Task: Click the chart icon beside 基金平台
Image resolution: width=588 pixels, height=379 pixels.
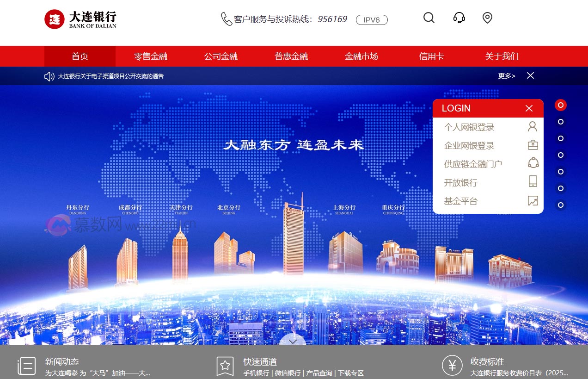Action: click(533, 201)
